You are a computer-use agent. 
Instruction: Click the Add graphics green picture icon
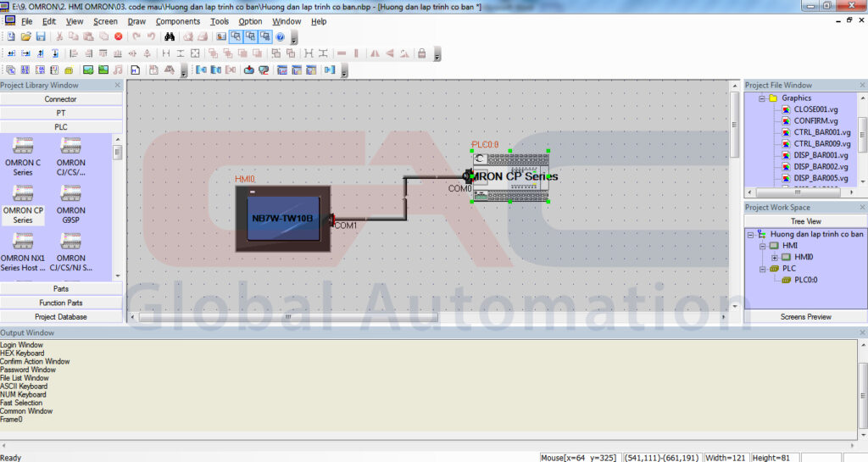[88, 70]
